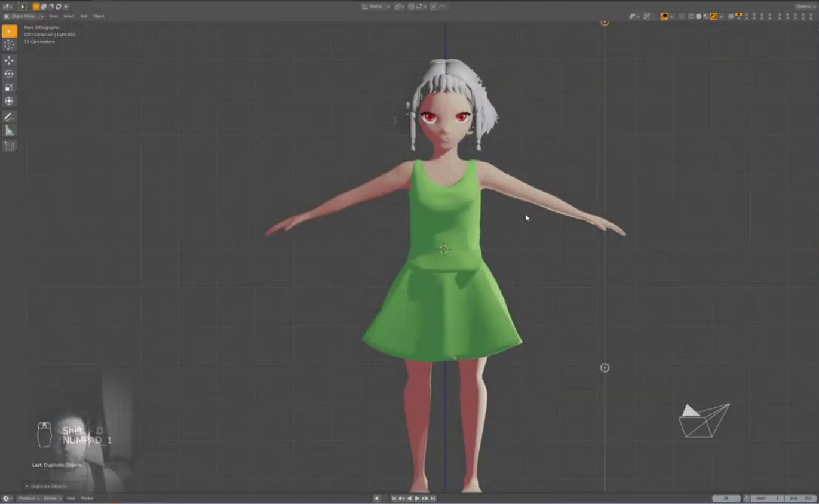Screen dimensions: 819x504
Task: Click the light object in the viewport
Action: point(605,368)
